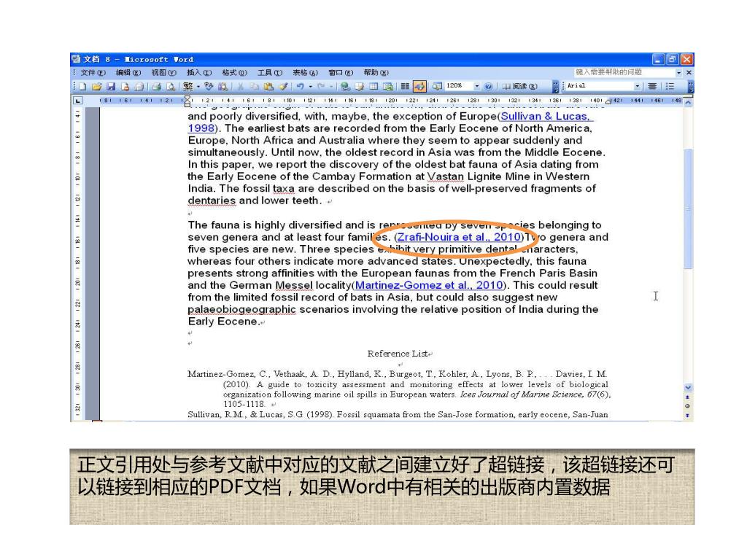This screenshot has height=560, width=747.
Task: Click the Next page double-arrow button
Action: click(687, 416)
